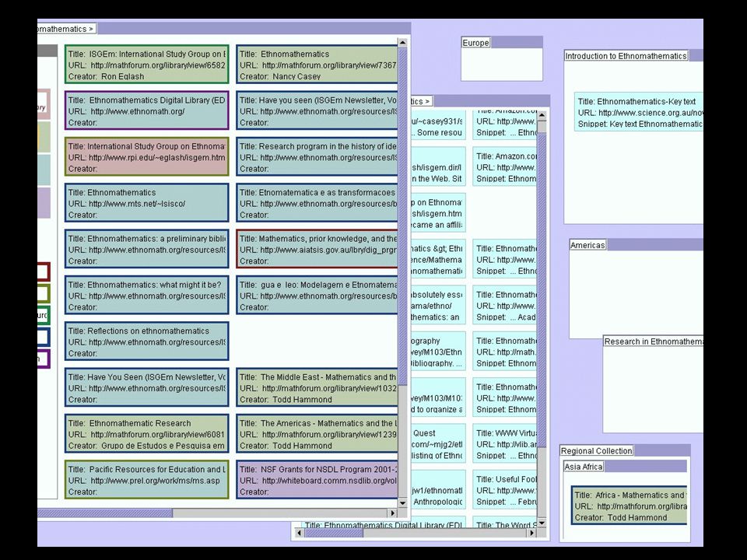Image resolution: width=747 pixels, height=560 pixels.
Task: Open purple 'NSF Grants for NSDL Program' card
Action: (x=317, y=480)
